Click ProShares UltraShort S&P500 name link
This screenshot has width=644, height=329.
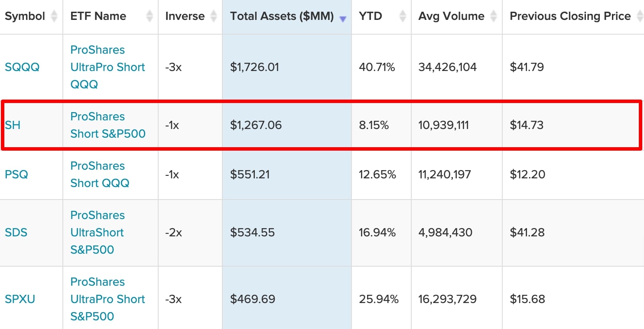pyautogui.click(x=97, y=232)
